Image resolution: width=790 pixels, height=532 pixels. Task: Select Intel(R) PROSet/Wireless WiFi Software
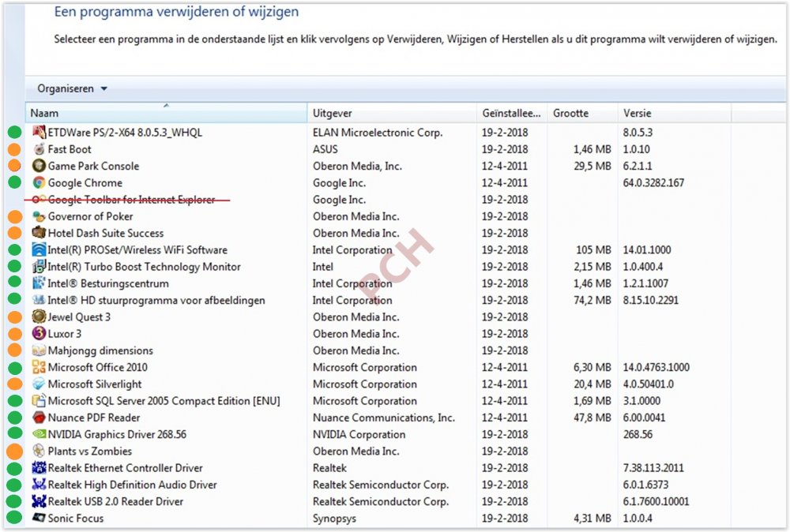pos(137,249)
